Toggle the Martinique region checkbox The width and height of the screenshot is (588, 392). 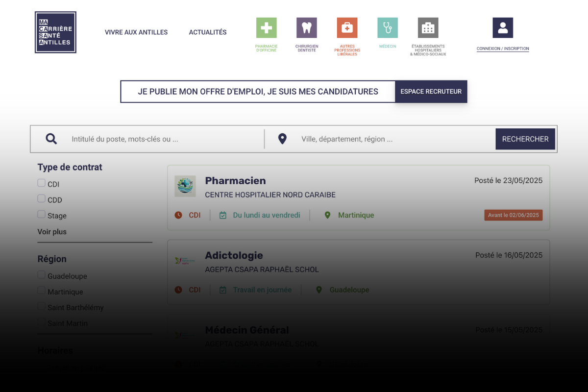pos(42,291)
